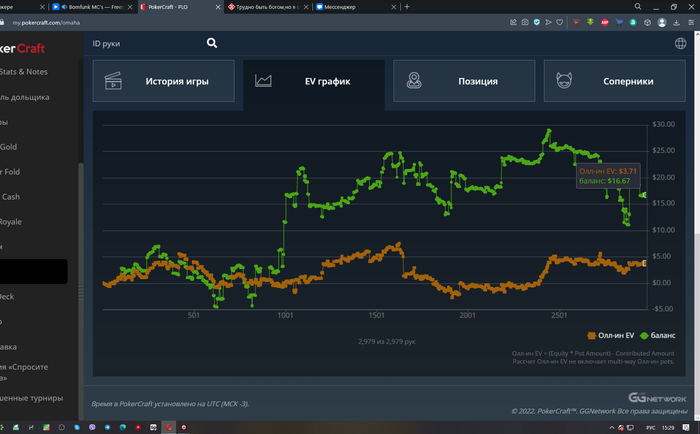Click the heart bookmark icon
This screenshot has width=700, height=434.
point(559,22)
